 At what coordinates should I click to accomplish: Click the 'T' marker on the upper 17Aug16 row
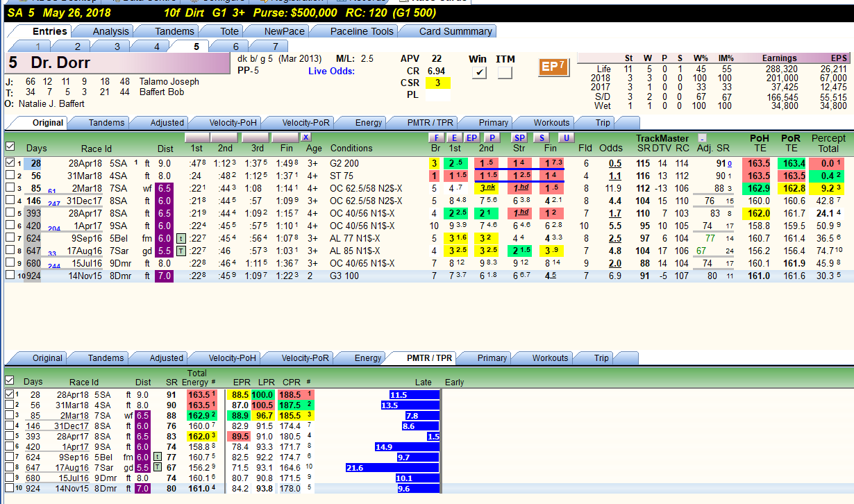coord(181,251)
